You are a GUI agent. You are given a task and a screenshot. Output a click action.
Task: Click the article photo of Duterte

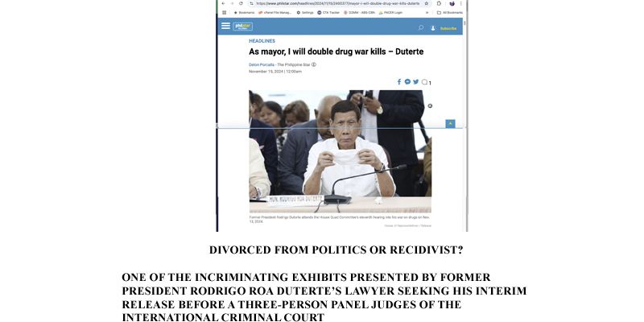[x=340, y=151]
